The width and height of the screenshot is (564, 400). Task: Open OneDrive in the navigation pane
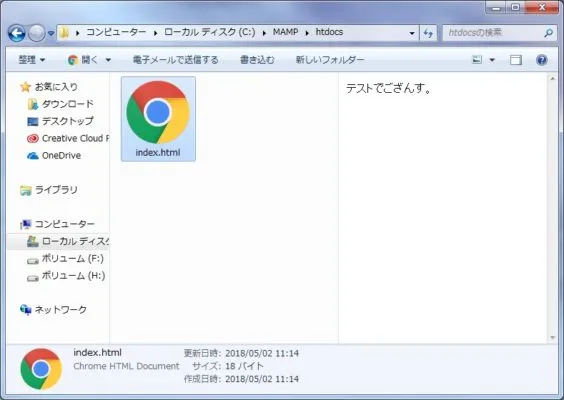coord(62,155)
